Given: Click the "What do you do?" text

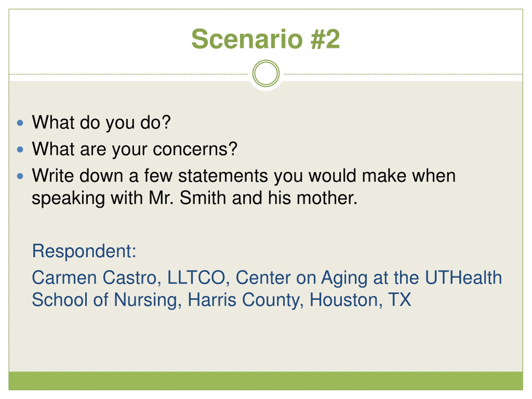Looking at the screenshot, I should [101, 123].
